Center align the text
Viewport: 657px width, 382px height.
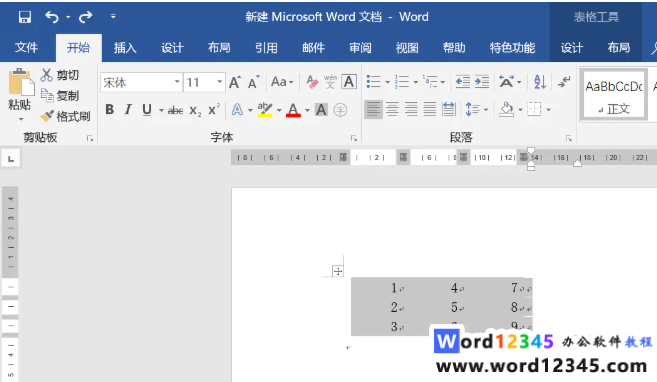click(392, 110)
